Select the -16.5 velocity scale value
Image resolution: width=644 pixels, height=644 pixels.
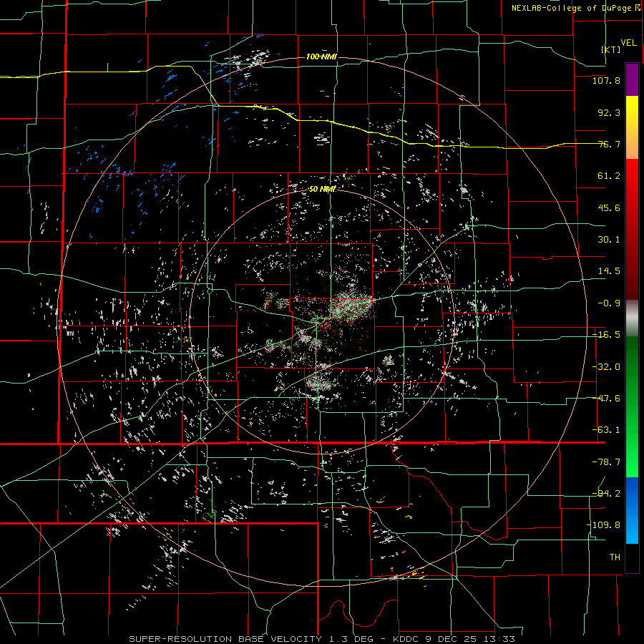(x=606, y=335)
